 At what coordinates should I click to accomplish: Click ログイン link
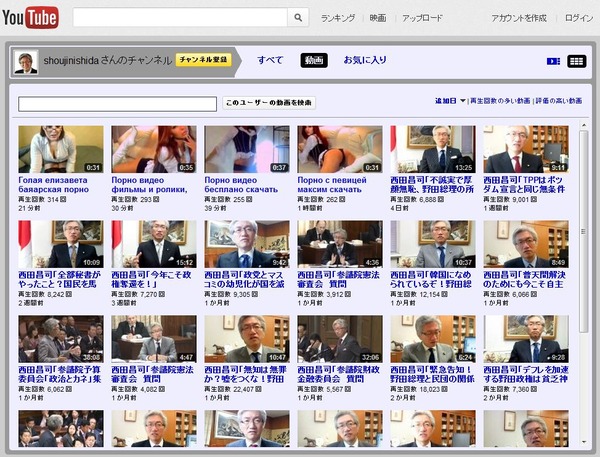[579, 18]
